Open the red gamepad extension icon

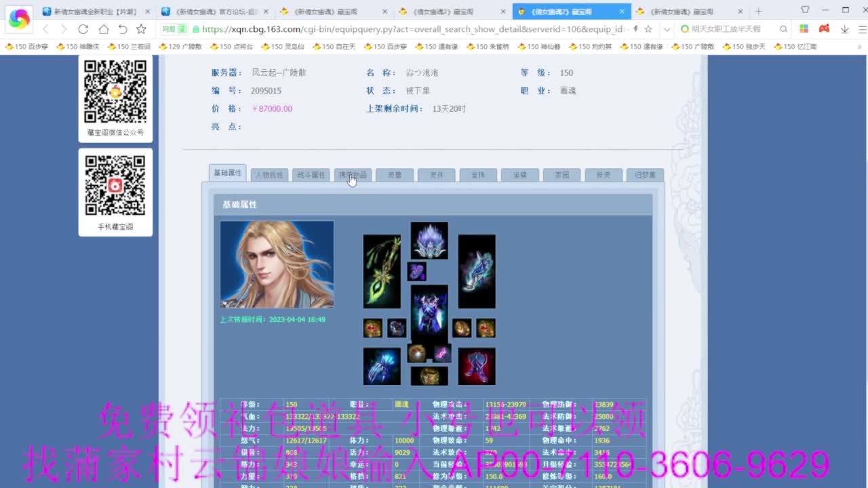coord(824,29)
